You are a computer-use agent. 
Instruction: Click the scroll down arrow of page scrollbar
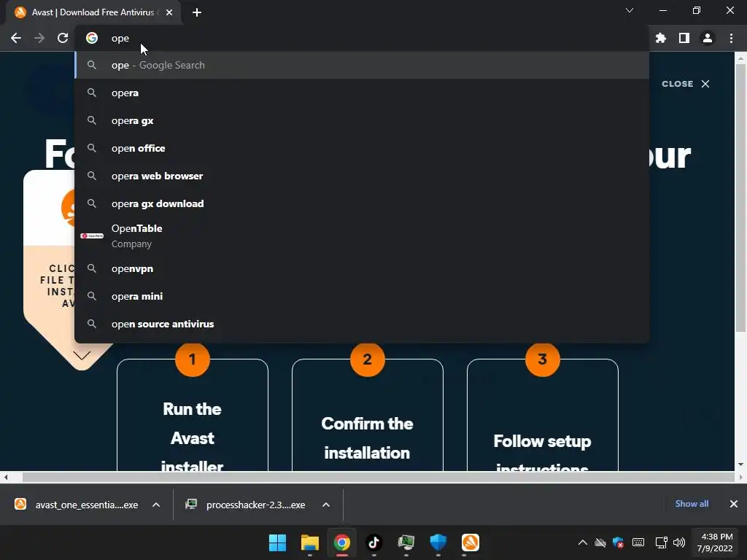click(x=740, y=464)
